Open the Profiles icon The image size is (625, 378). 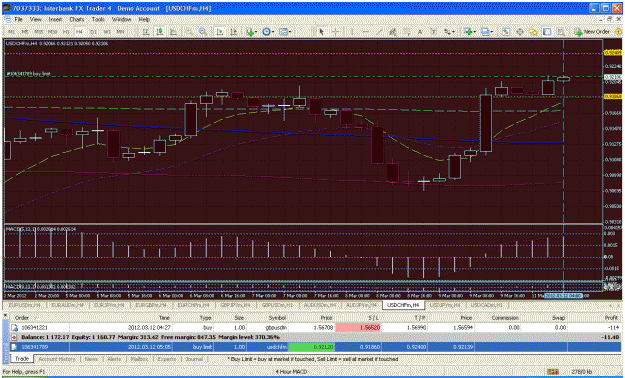(485, 32)
